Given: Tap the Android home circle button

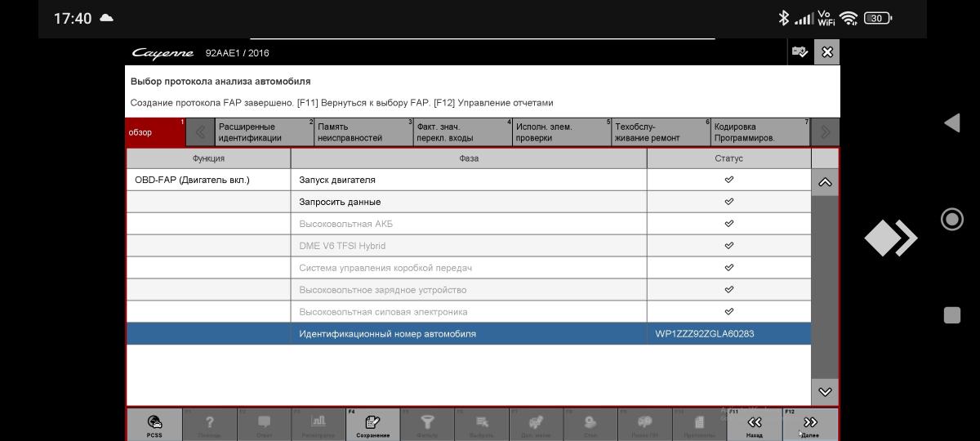Looking at the screenshot, I should 951,219.
